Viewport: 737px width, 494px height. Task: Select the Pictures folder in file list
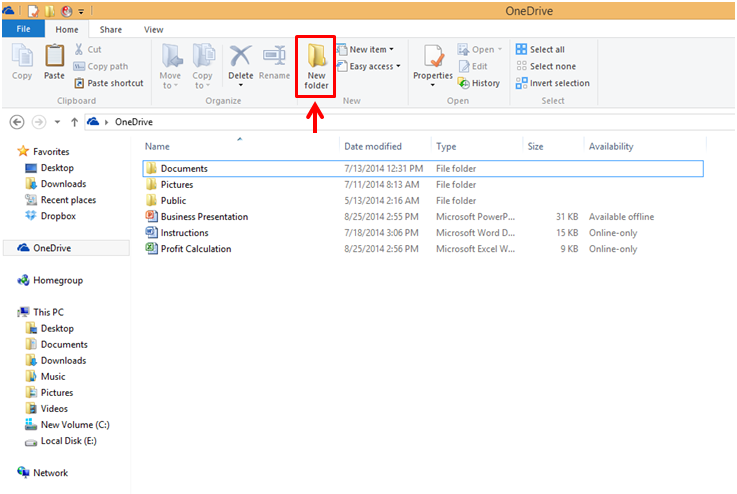point(423,184)
